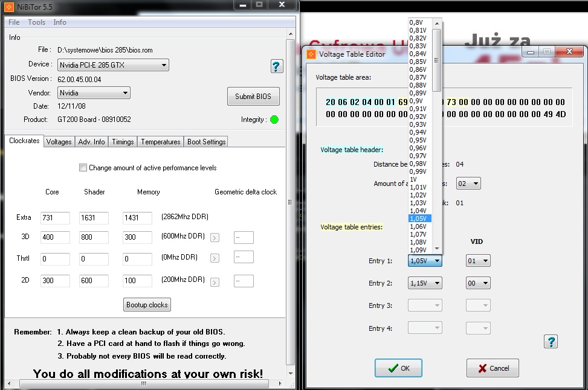
Task: Click the Extra Shader clock field 1631
Action: pyautogui.click(x=94, y=218)
